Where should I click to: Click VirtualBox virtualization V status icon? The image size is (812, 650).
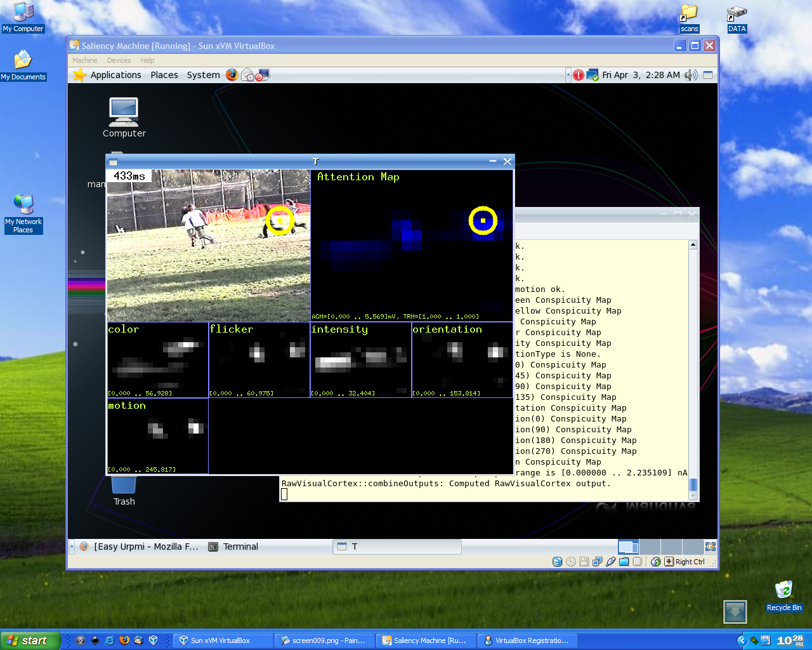point(637,562)
